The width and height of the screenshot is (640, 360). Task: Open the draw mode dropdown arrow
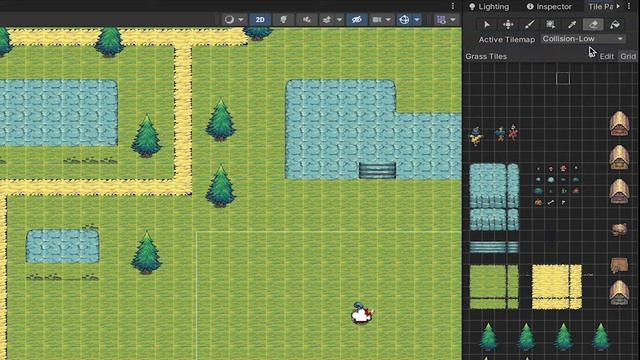click(x=241, y=20)
